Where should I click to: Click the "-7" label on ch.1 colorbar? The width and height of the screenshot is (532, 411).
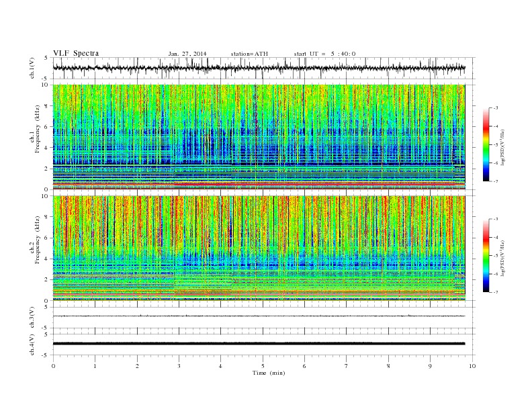click(x=496, y=181)
